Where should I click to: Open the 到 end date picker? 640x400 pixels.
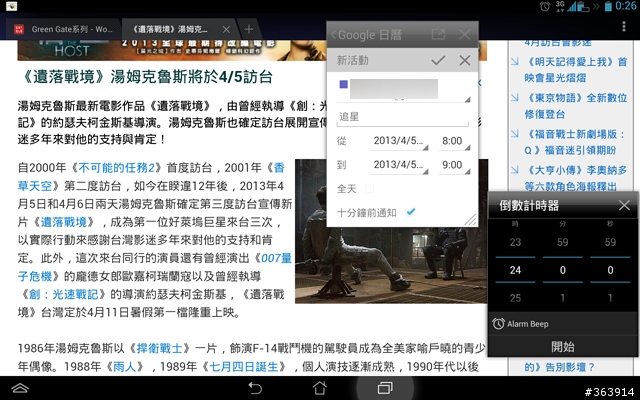[x=399, y=165]
